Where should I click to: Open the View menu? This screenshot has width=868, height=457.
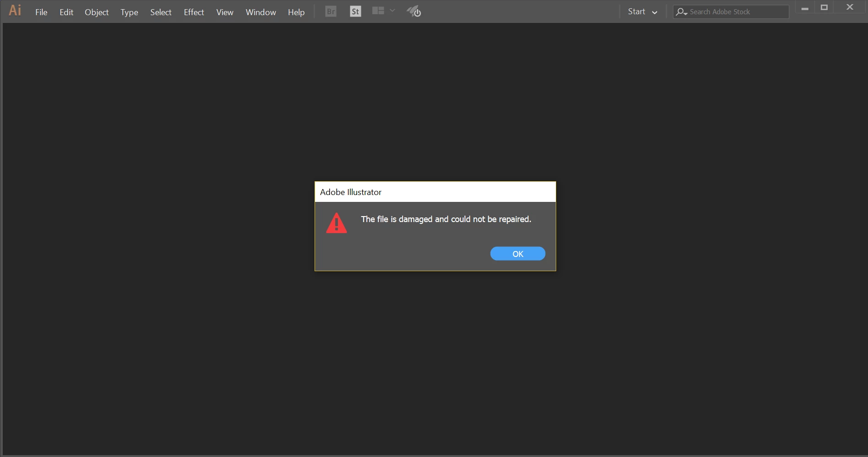coord(225,12)
